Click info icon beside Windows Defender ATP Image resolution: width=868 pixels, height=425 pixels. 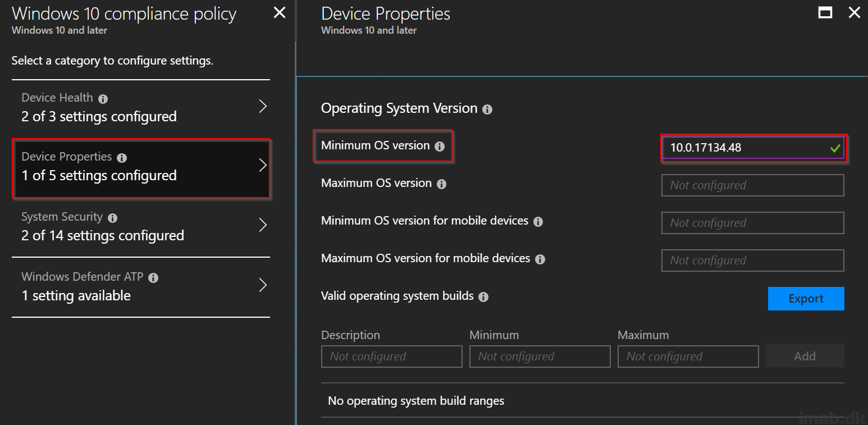[x=153, y=278]
